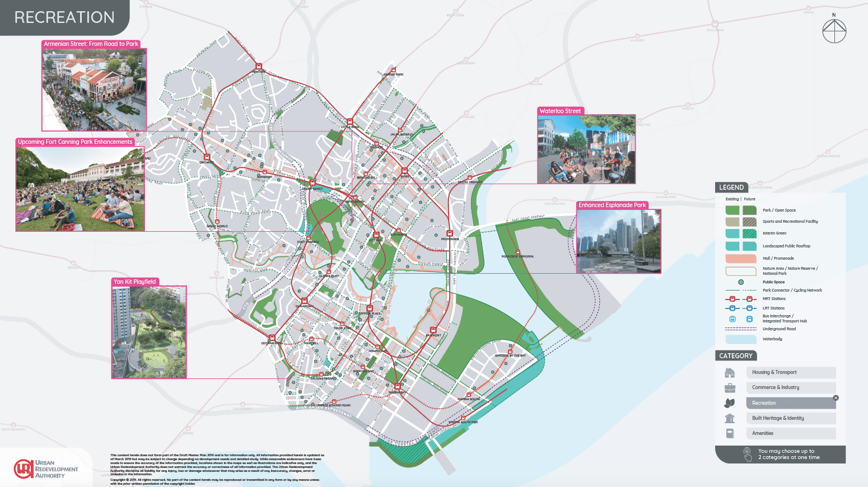868x487 pixels.
Task: Click the 'Armenian Street: From Road to Park' label
Action: point(91,44)
